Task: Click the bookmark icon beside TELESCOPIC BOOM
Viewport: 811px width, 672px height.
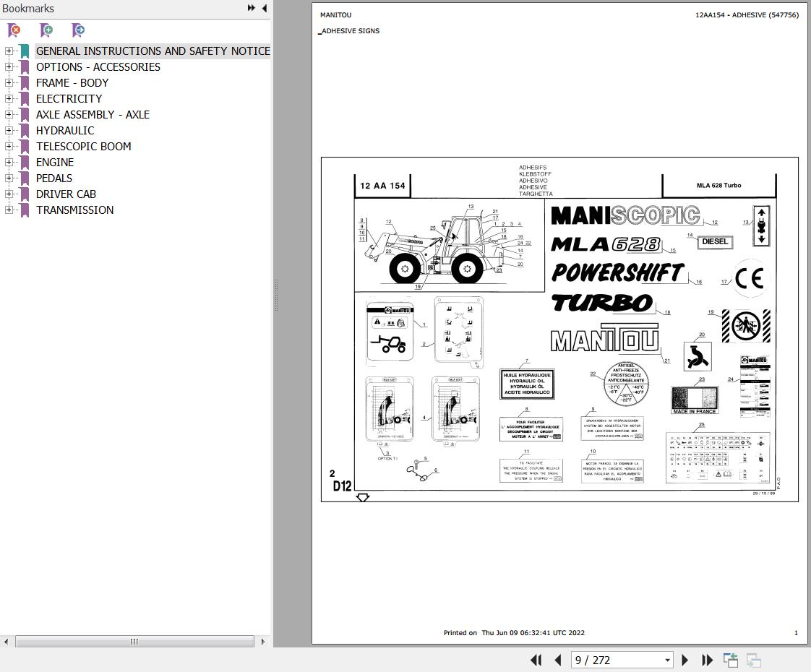Action: coord(25,147)
